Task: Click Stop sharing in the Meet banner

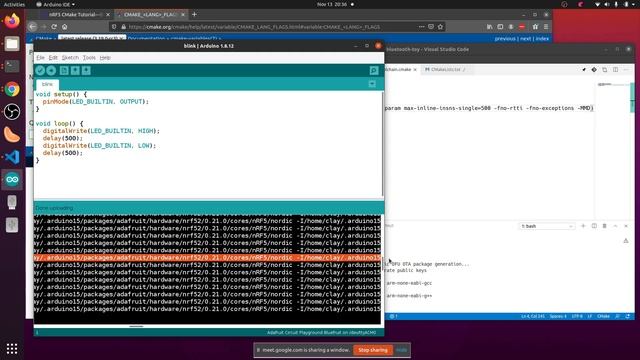Action: click(373, 350)
